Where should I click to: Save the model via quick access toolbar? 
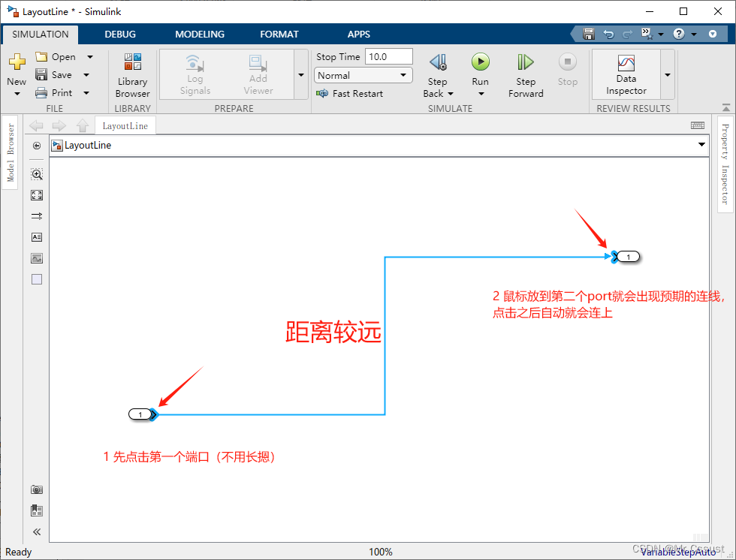click(x=589, y=34)
